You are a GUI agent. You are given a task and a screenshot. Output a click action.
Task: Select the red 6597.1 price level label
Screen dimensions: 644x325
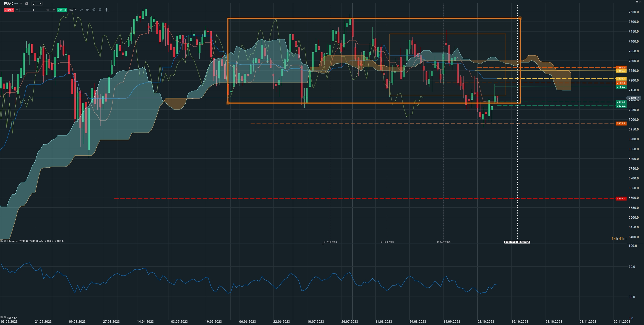[x=621, y=199]
